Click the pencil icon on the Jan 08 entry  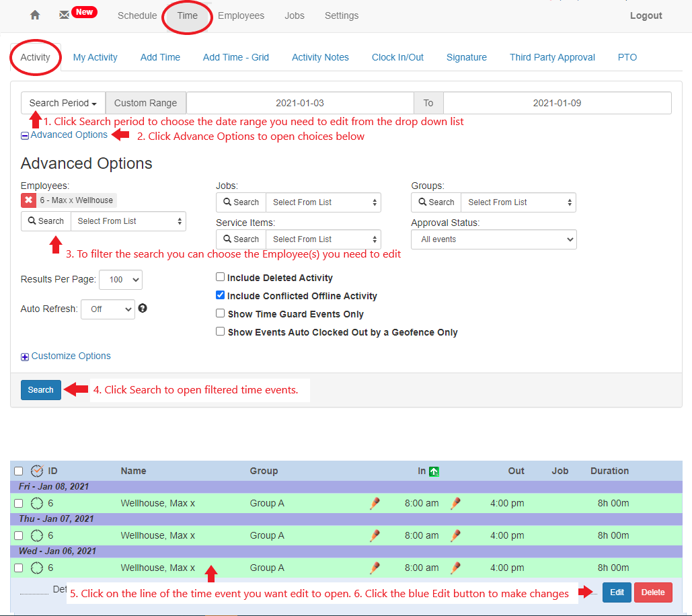(375, 503)
